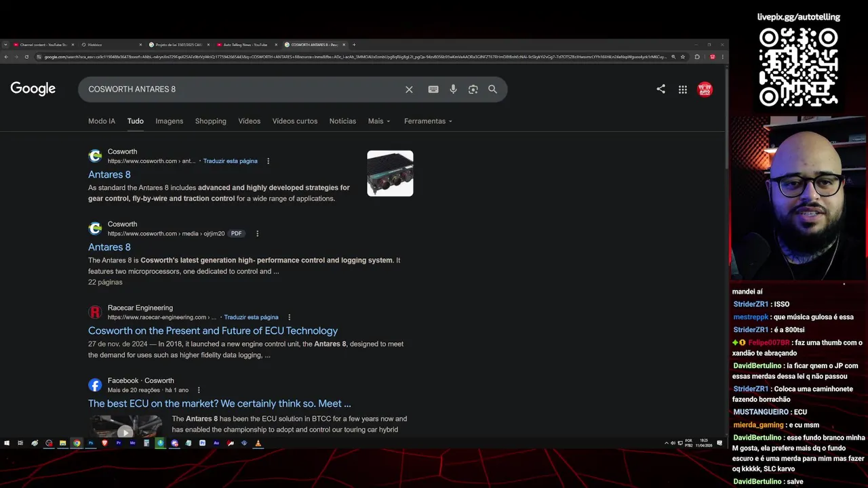Viewport: 868px width, 488px height.
Task: Select the Tudo results tab
Action: [x=136, y=121]
